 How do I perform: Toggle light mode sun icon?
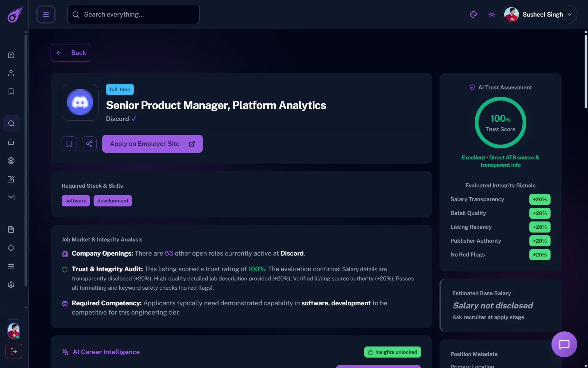tap(492, 14)
